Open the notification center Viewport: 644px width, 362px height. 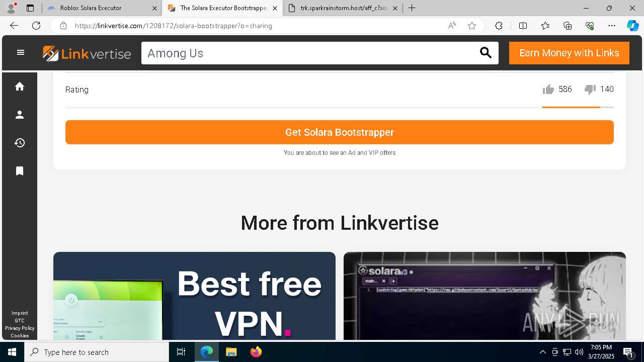click(628, 352)
